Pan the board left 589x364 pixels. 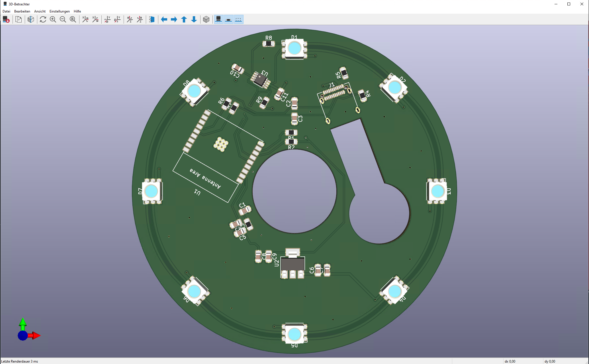click(x=164, y=19)
